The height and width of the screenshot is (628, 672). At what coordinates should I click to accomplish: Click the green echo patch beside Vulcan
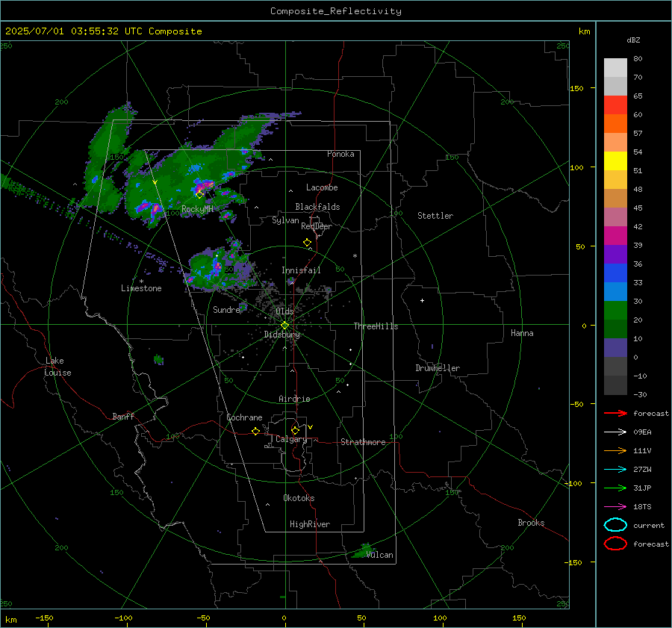(363, 551)
